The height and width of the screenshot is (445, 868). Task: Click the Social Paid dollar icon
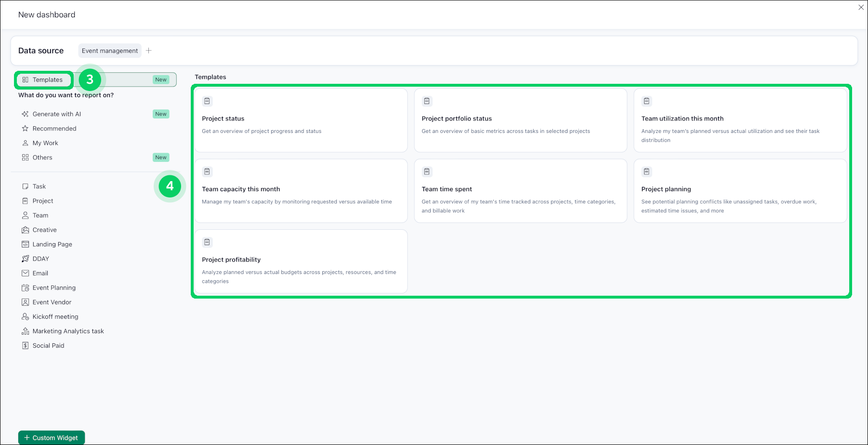25,345
